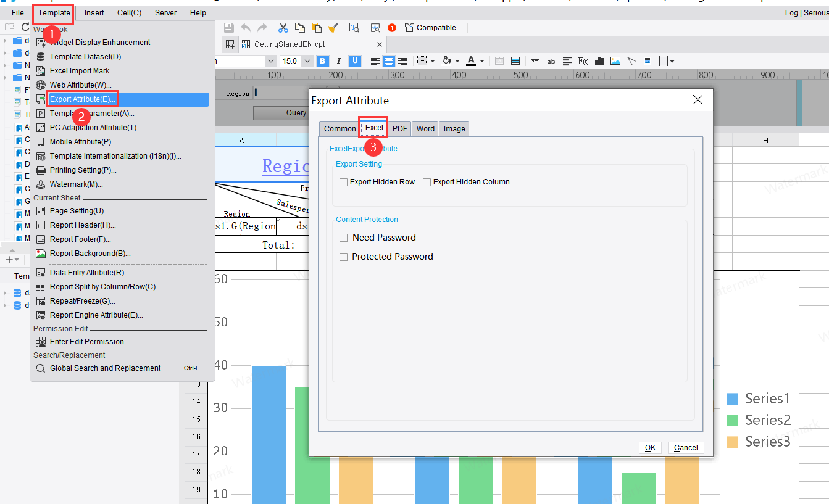
Task: Confirm export settings with OK button
Action: (x=649, y=447)
